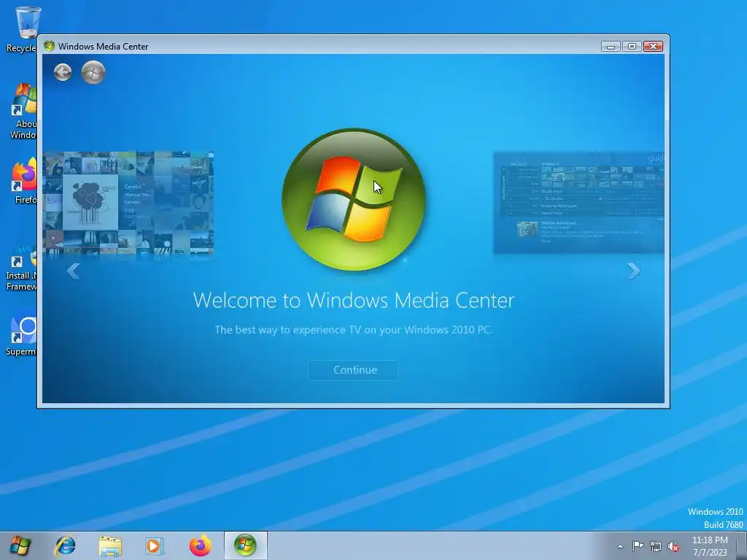Maximize the Windows Media Center window
The image size is (747, 560).
[x=632, y=46]
